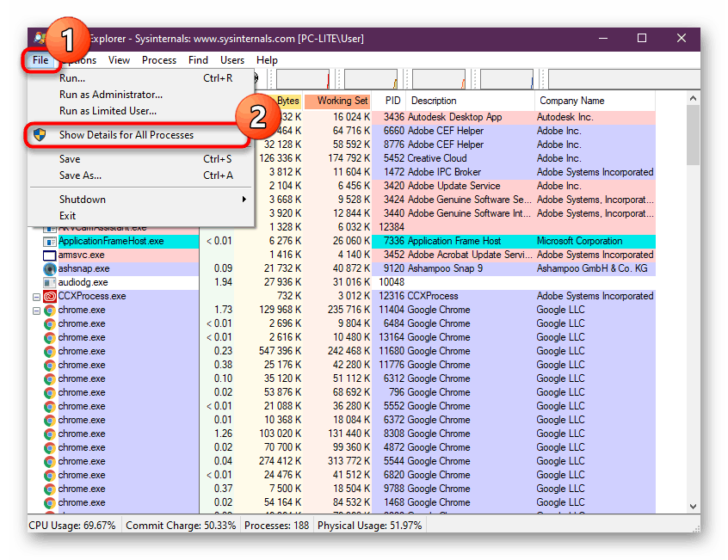Click the ashsnap.exe Ashampoo icon
The width and height of the screenshot is (728, 560).
click(x=50, y=268)
